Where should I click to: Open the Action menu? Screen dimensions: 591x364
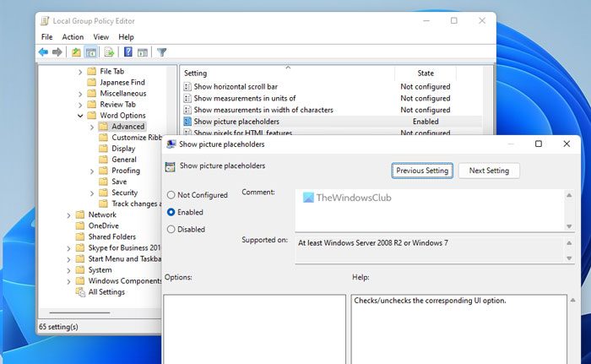click(x=73, y=37)
